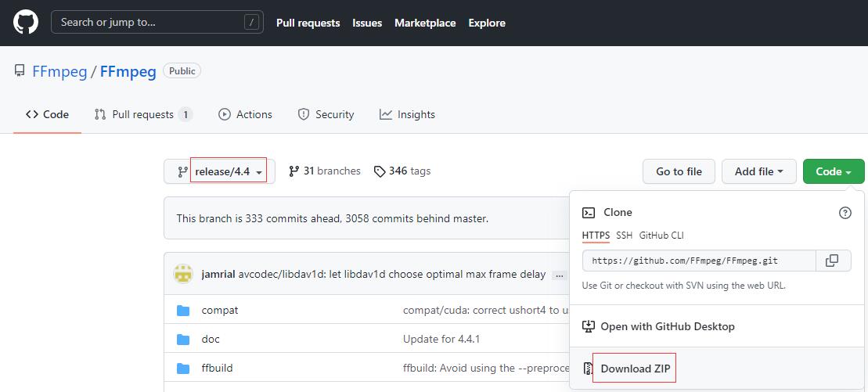Open the Update for 4.4.1 commit
The height and width of the screenshot is (392, 868).
point(441,339)
